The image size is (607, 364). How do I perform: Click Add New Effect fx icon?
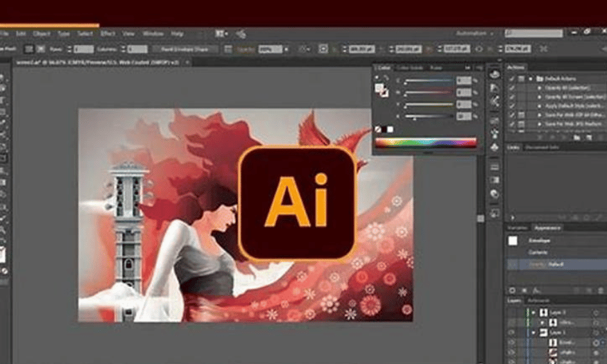[x=536, y=290]
